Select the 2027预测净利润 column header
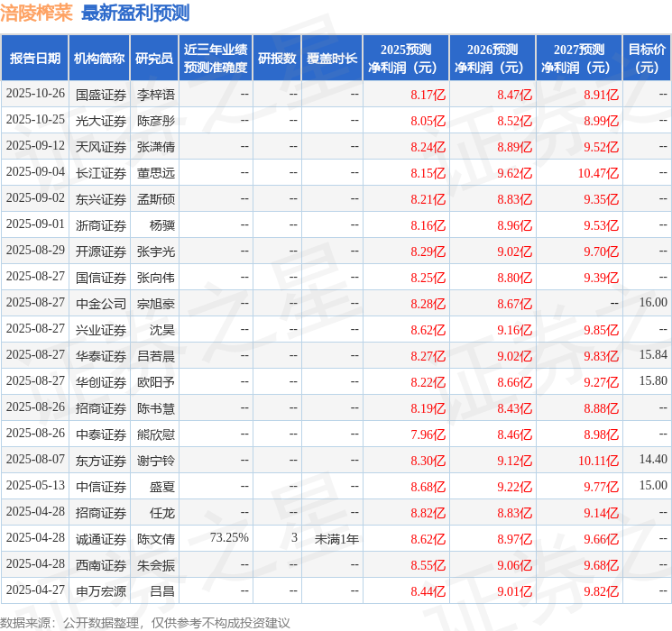Viewport: 672px width, 631px height. click(579, 59)
